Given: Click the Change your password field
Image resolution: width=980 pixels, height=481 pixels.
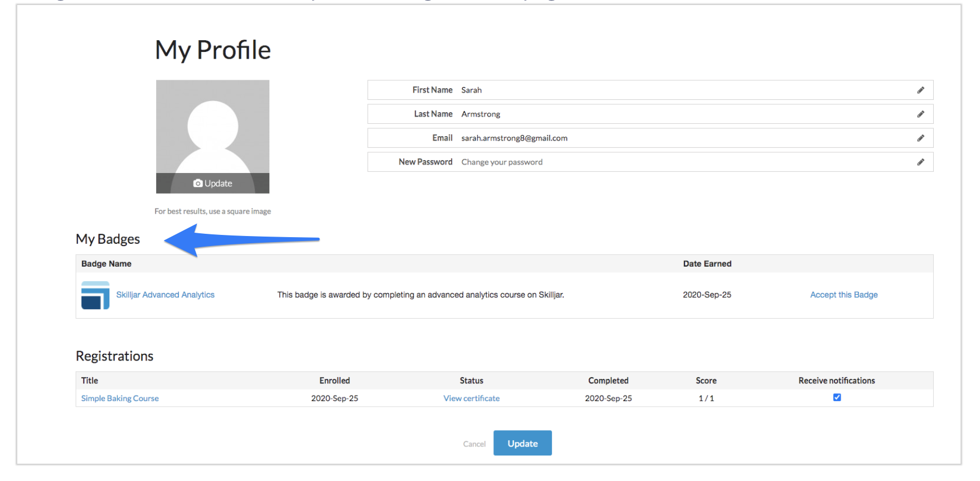Looking at the screenshot, I should (x=650, y=162).
